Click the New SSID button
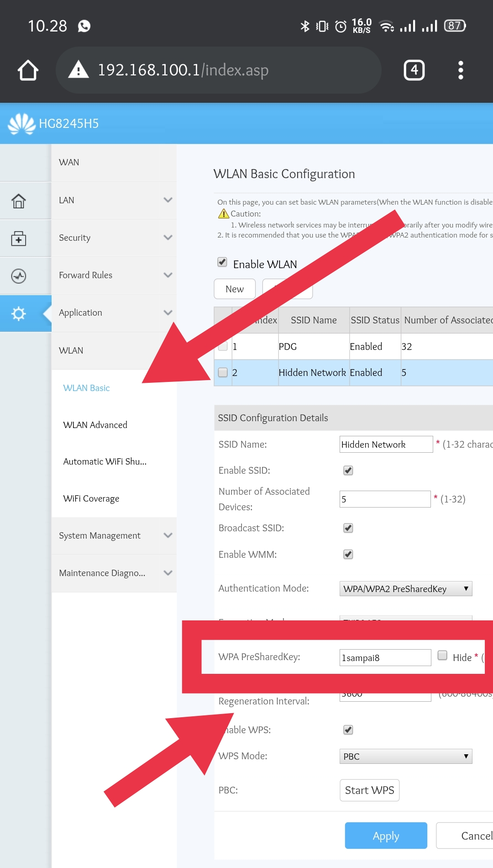Viewport: 493px width, 868px height. click(235, 289)
